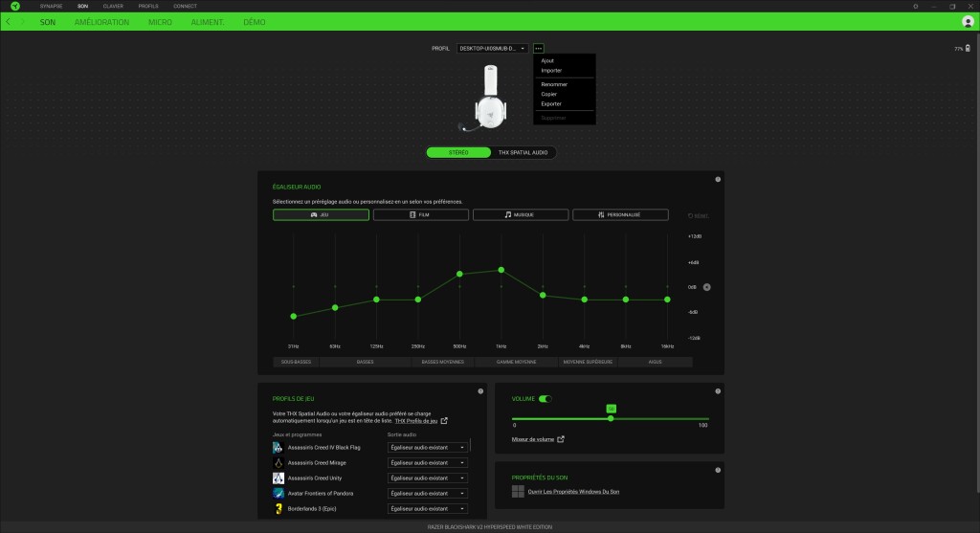The width and height of the screenshot is (980, 533).
Task: Select the Personnalisé equalizer preset
Action: click(620, 215)
